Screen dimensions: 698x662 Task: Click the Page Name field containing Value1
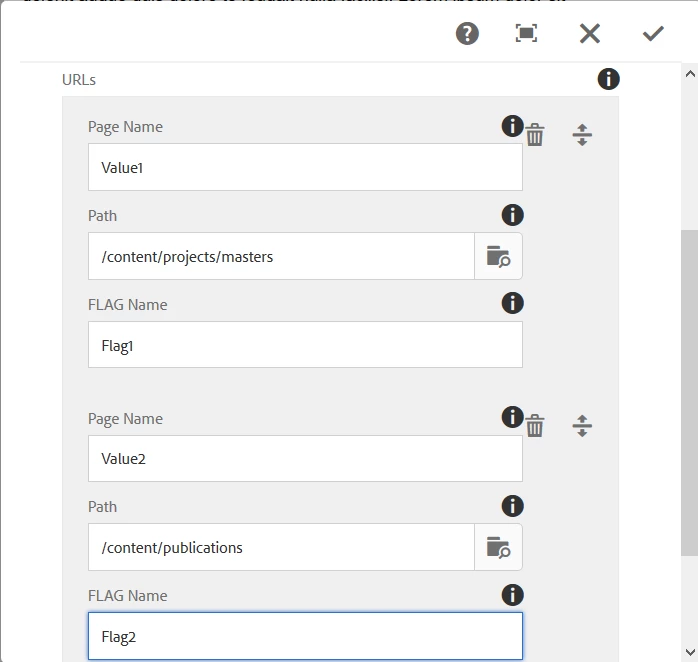click(x=305, y=168)
